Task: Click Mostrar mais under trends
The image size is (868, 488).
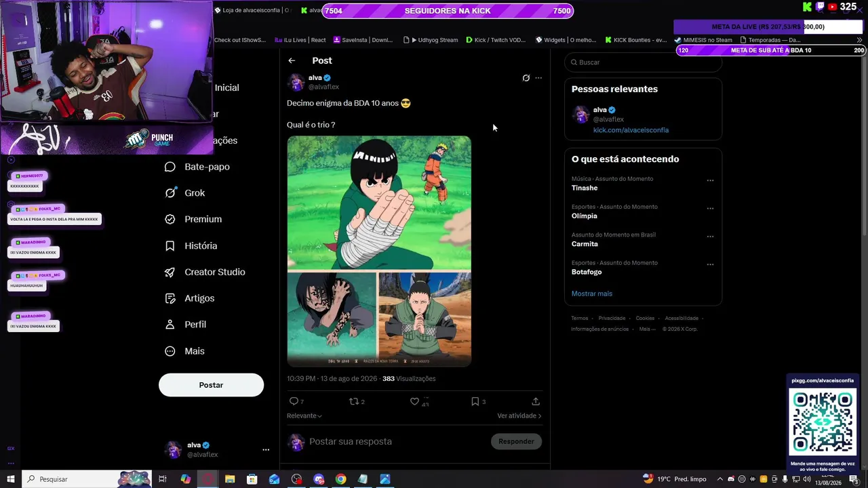Action: pyautogui.click(x=592, y=293)
